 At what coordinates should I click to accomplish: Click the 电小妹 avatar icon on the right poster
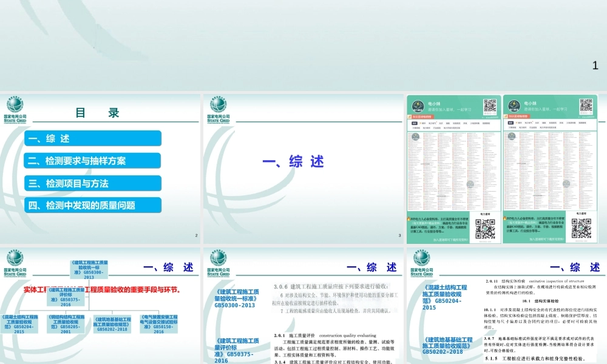coord(513,105)
